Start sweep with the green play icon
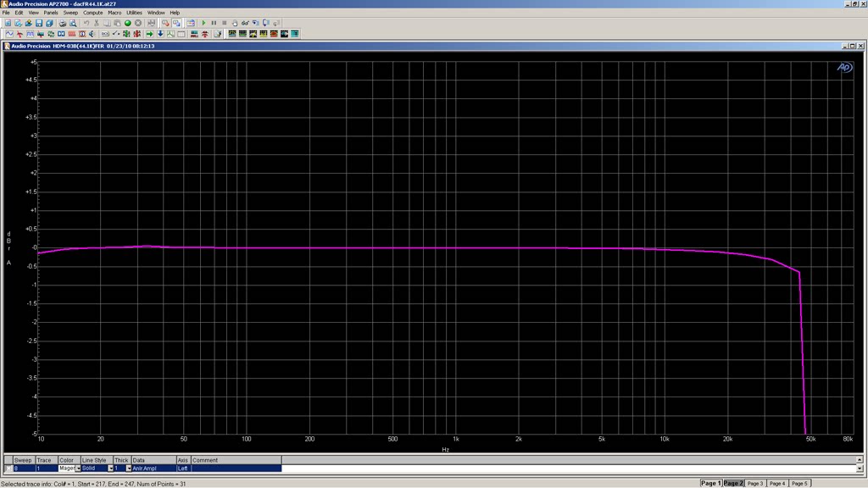Image resolution: width=868 pixels, height=488 pixels. (x=203, y=23)
